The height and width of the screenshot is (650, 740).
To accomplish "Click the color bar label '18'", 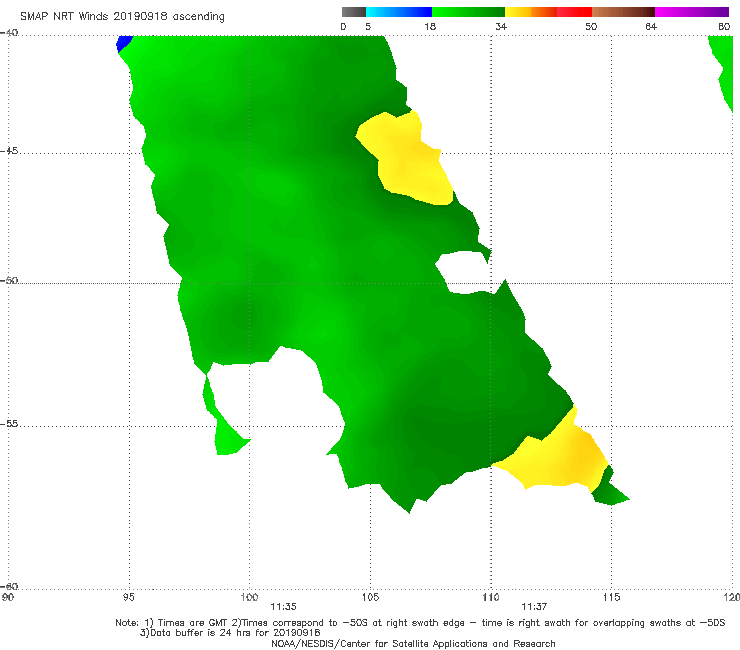I will [430, 27].
